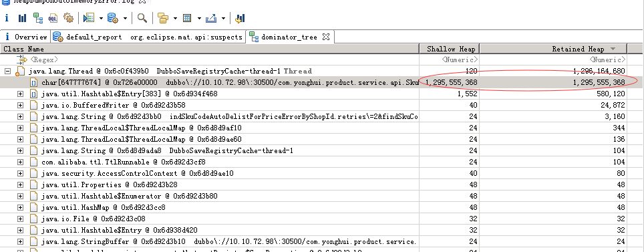Open the OQL query editor
The width and height of the screenshot is (644, 252).
tap(53, 18)
